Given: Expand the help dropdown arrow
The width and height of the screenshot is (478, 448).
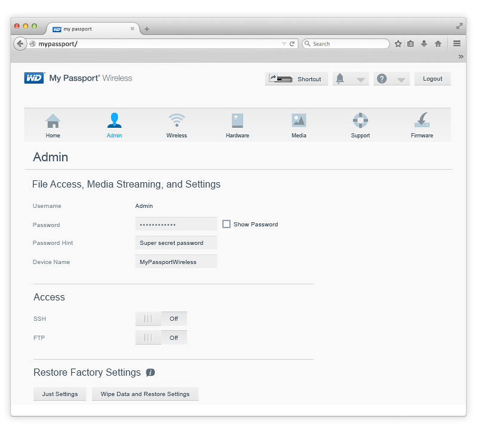Looking at the screenshot, I should [x=401, y=80].
